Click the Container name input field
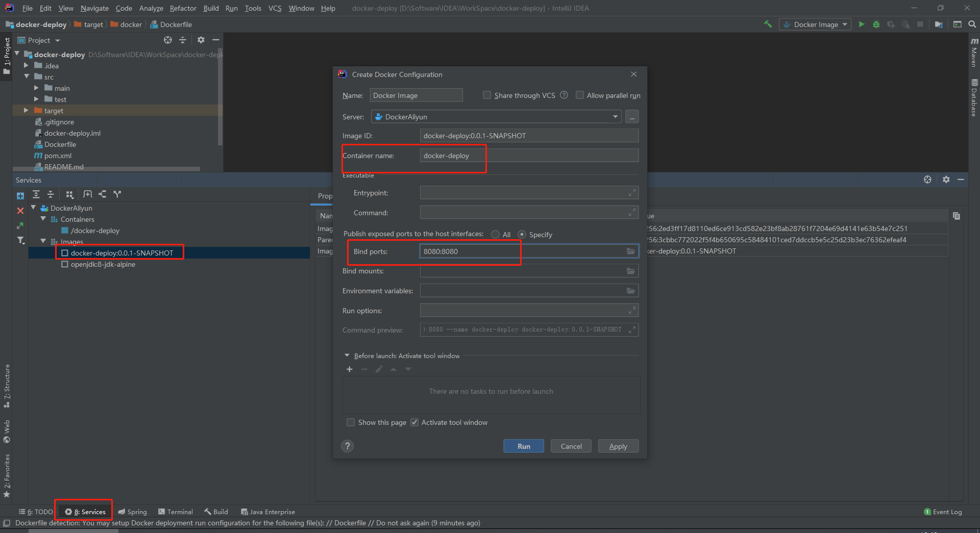Screen dimensions: 980x533 529,156
